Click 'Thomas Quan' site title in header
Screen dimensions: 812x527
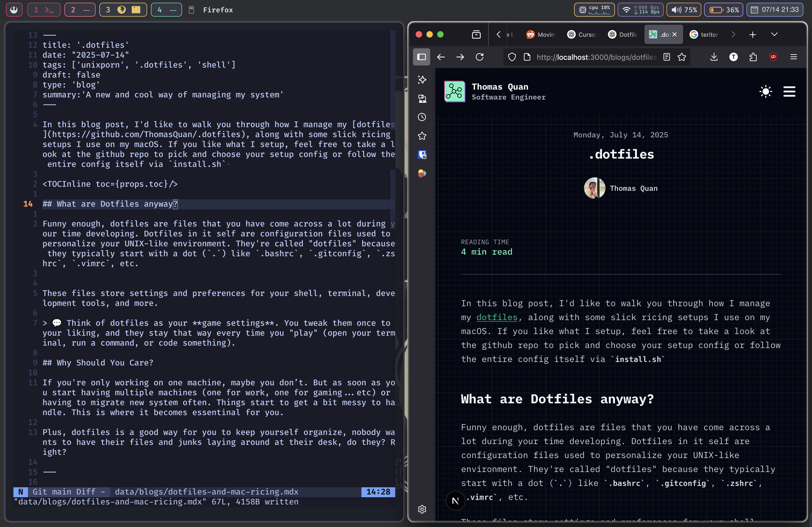pos(500,87)
